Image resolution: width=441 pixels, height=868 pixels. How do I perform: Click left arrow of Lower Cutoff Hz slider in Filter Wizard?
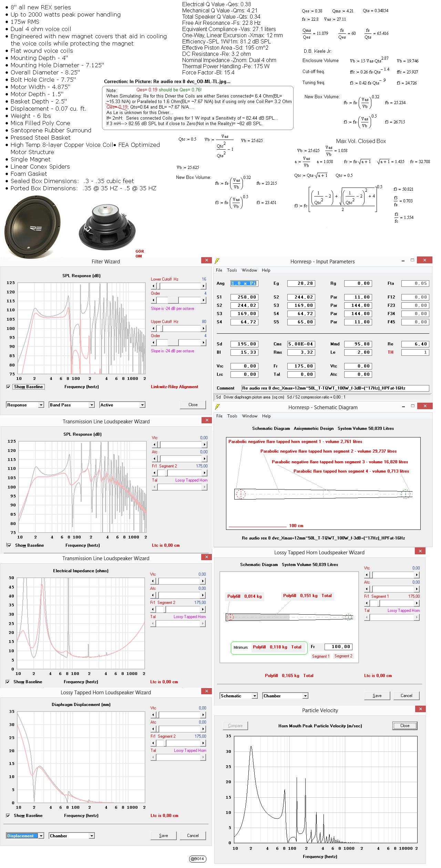[x=154, y=286]
